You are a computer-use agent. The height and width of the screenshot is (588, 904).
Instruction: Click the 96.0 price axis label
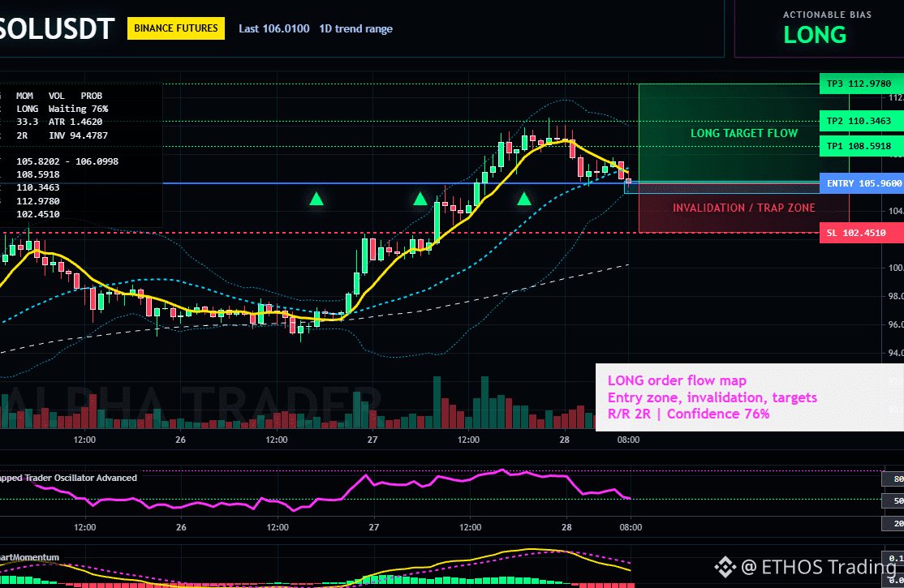pos(896,324)
